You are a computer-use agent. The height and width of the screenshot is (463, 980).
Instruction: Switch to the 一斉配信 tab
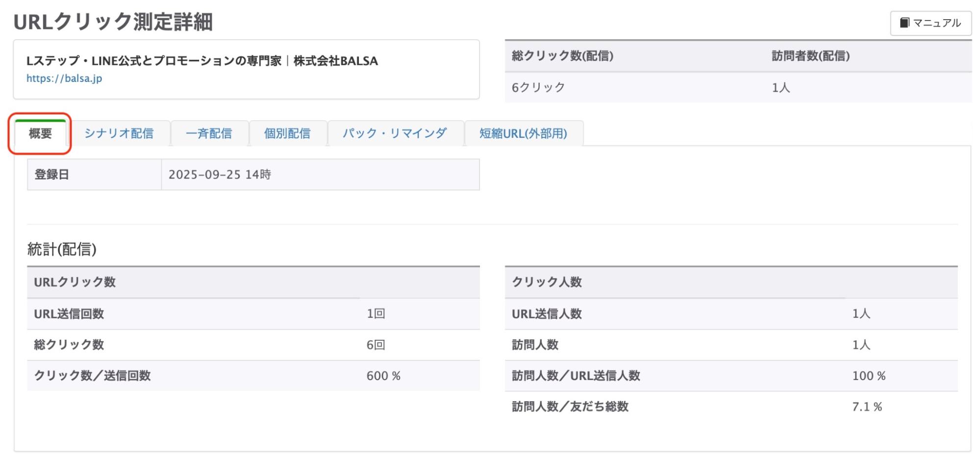click(210, 133)
